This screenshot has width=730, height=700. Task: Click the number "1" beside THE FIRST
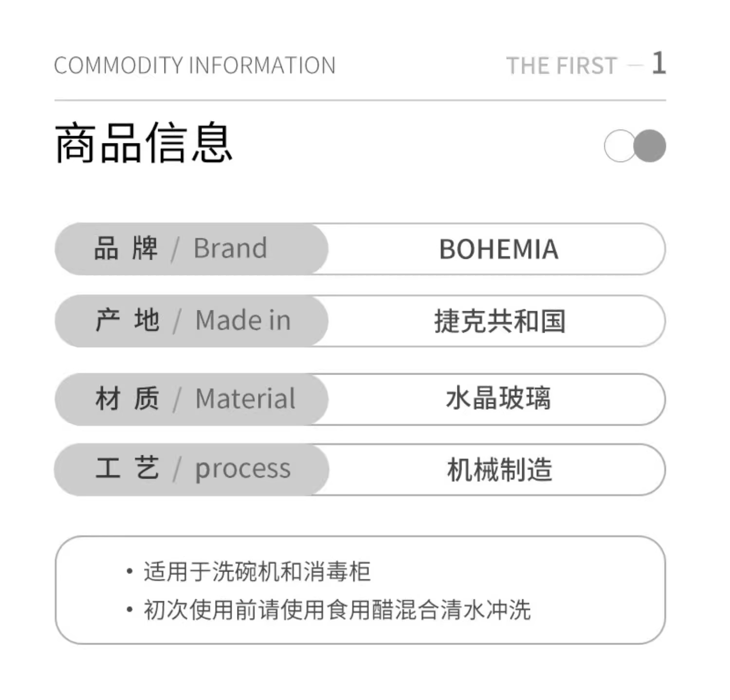(659, 63)
